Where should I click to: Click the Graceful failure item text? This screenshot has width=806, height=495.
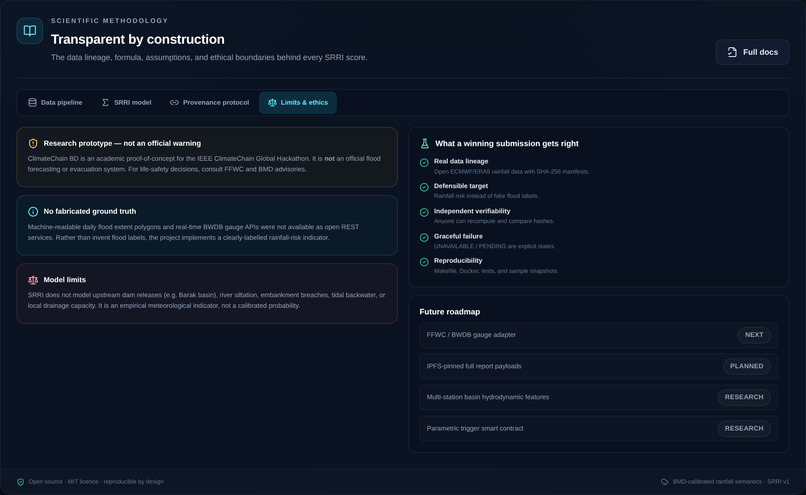tap(458, 236)
